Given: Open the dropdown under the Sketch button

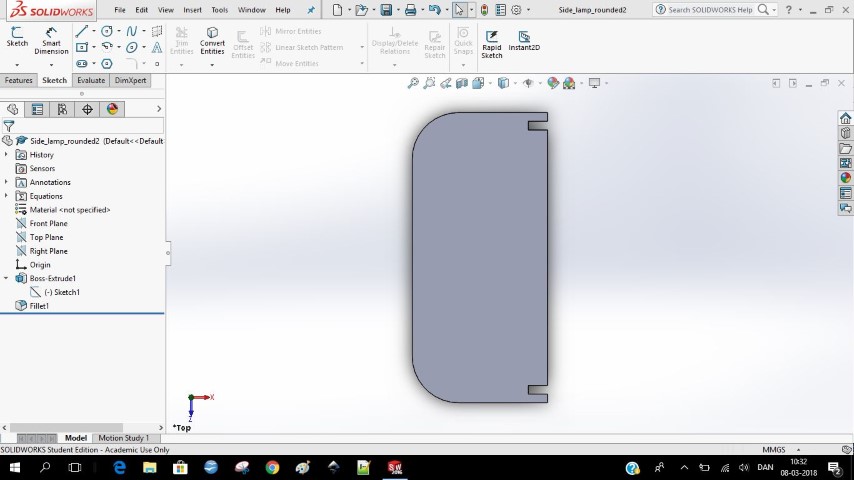Looking at the screenshot, I should 17,65.
